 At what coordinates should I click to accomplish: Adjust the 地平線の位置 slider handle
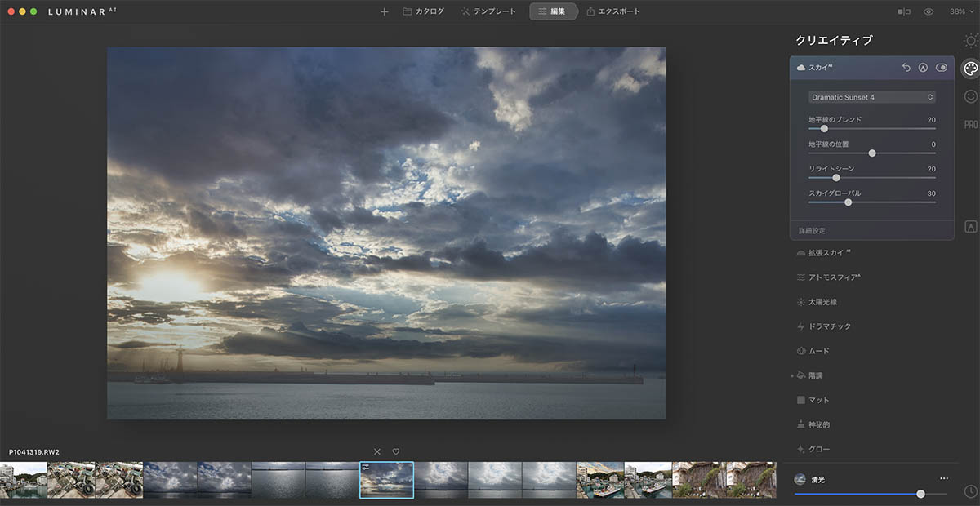coord(872,153)
